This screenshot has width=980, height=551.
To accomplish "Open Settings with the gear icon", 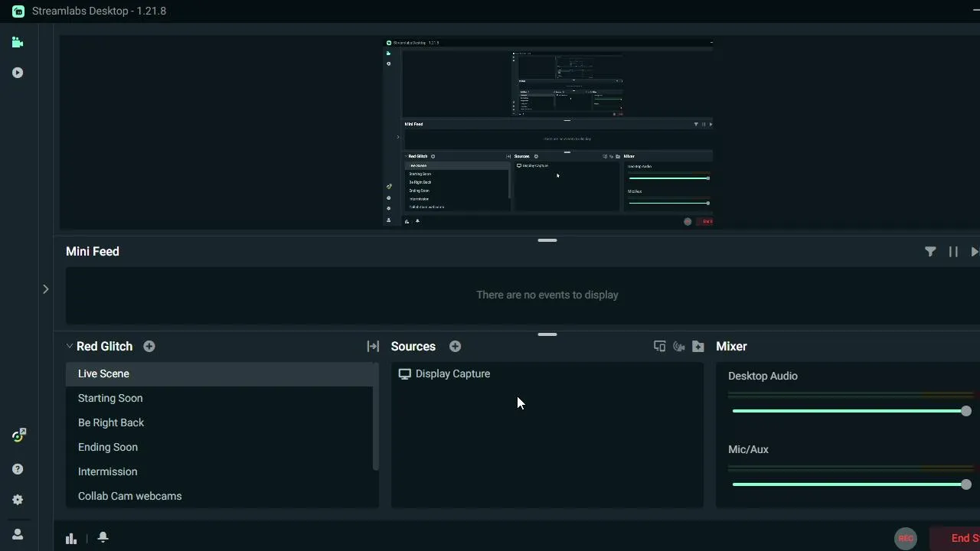I will click(18, 500).
